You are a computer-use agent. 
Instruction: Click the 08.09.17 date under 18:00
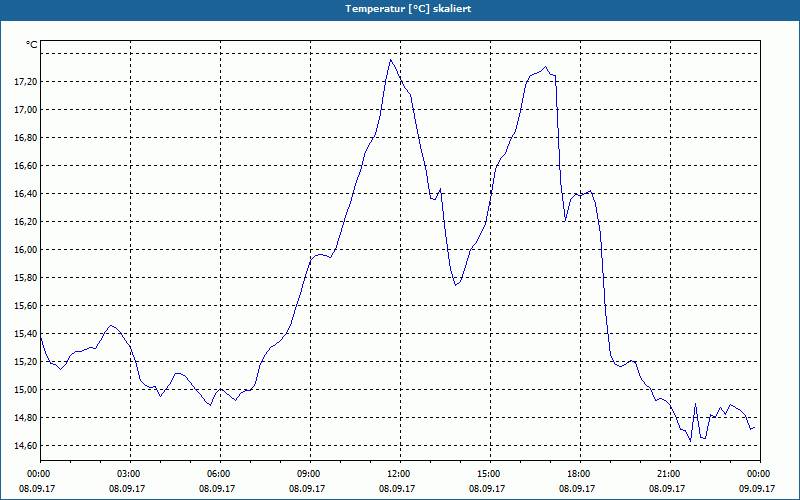click(577, 488)
